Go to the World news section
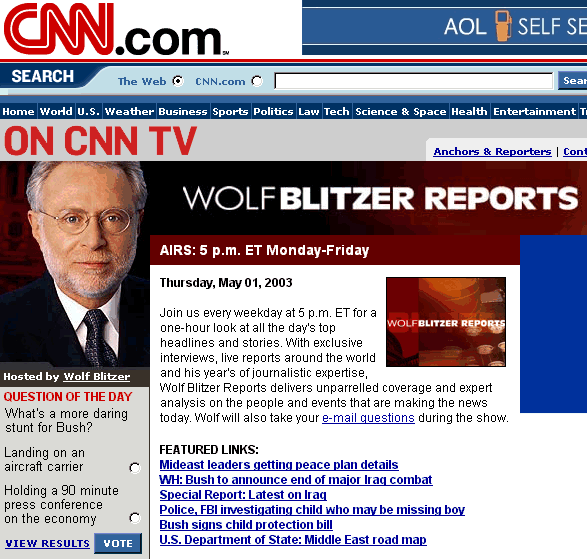 56,112
